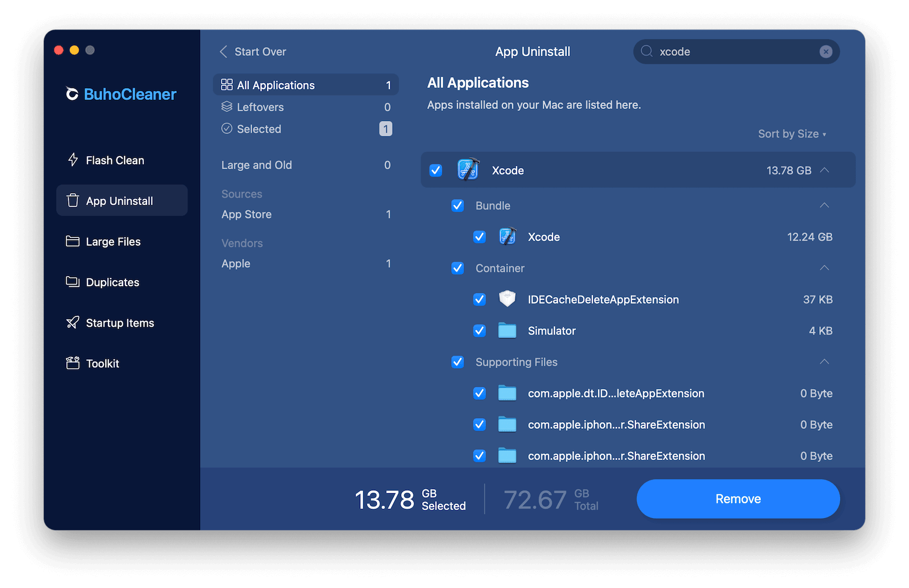Clear the xcode search field
Image resolution: width=909 pixels, height=588 pixels.
click(825, 51)
